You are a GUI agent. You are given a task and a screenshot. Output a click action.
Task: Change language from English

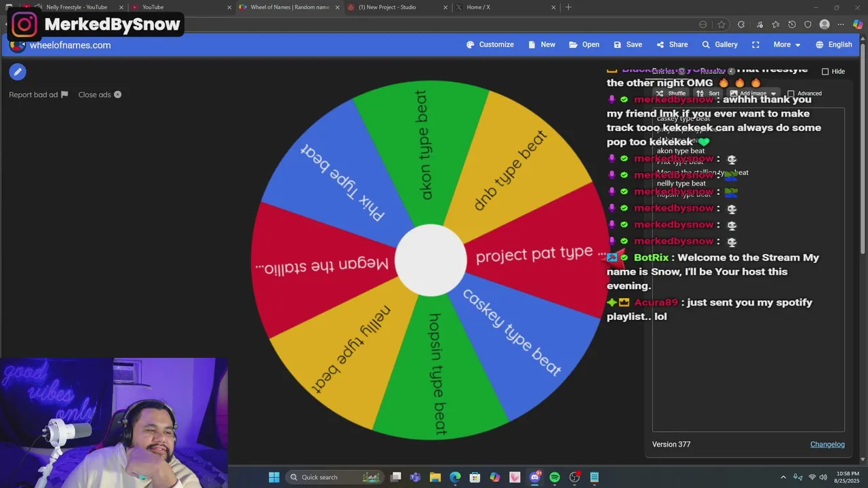tap(833, 45)
